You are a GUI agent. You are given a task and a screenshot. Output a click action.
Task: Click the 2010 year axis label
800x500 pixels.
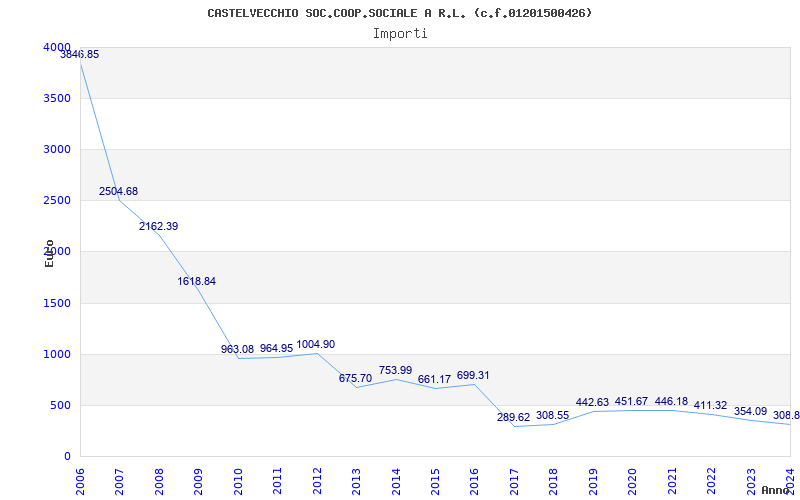[x=238, y=482]
